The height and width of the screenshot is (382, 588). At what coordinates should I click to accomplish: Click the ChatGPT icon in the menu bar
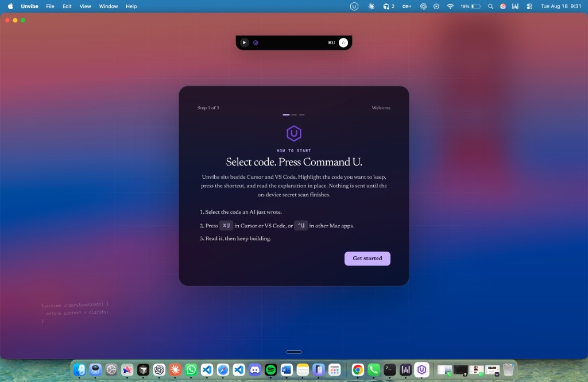pos(423,6)
